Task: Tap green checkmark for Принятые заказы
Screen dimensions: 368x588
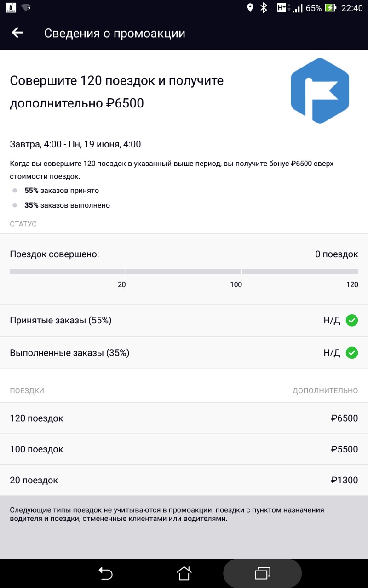Action: pyautogui.click(x=352, y=320)
